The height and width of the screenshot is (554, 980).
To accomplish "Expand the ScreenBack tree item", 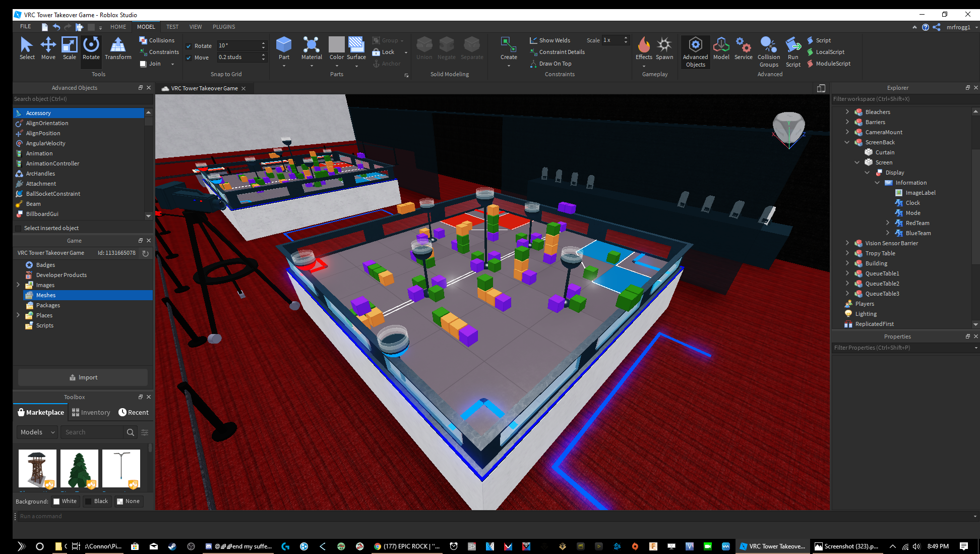I will (846, 142).
